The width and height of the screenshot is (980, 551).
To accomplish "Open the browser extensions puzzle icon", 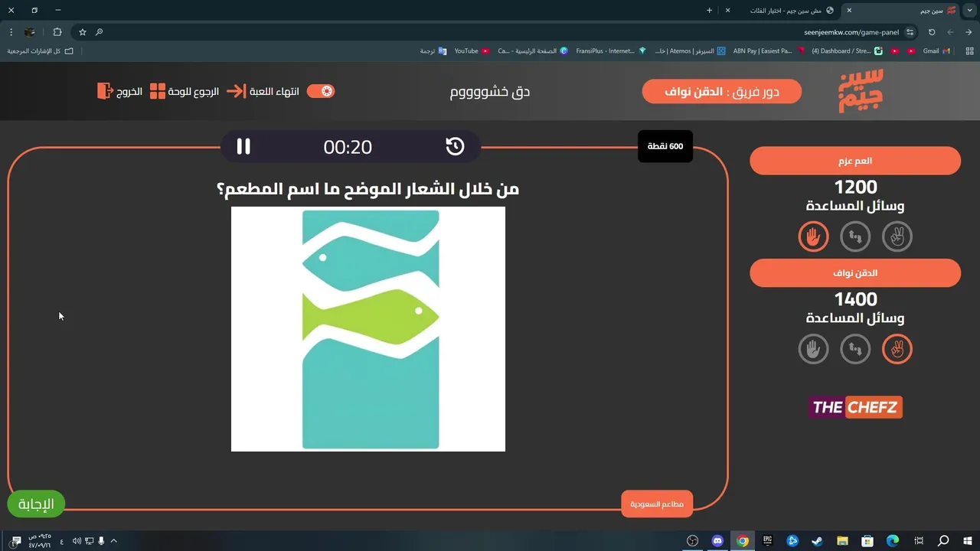I will coord(57,32).
